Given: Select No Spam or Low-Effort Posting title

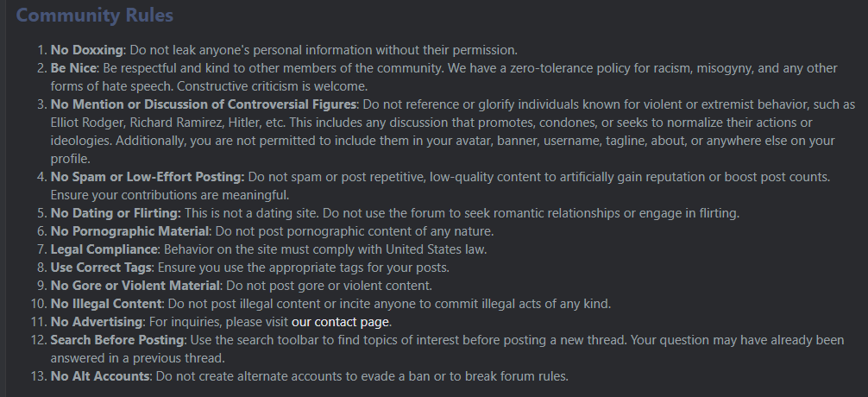Looking at the screenshot, I should point(148,177).
